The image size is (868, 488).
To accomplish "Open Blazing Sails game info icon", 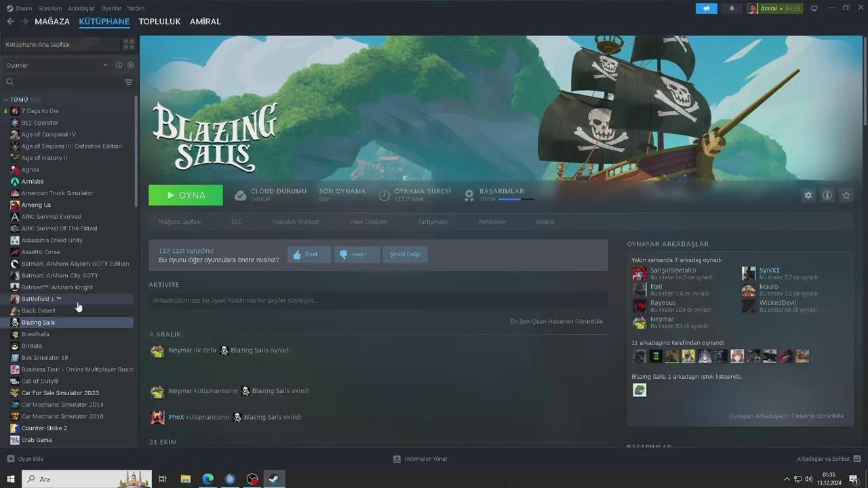I will coord(827,195).
